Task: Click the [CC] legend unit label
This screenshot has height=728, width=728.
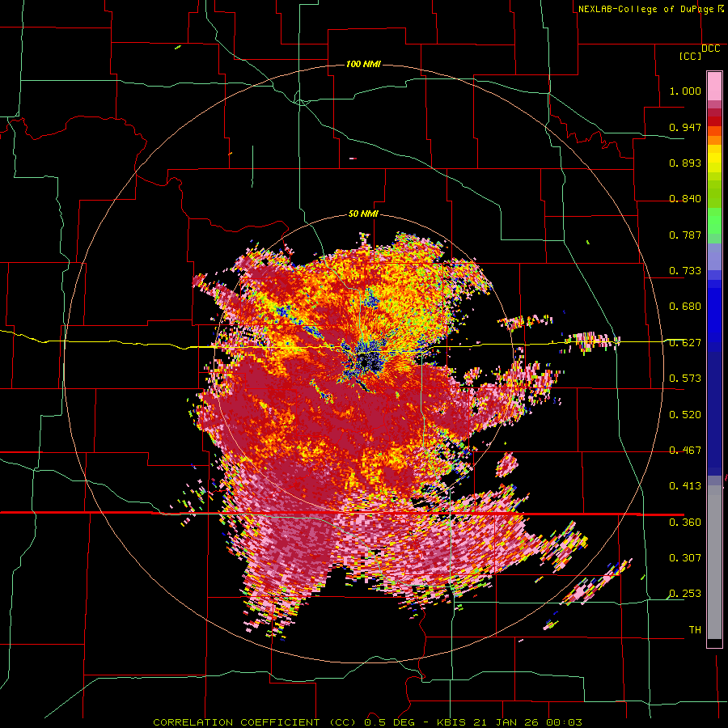Action: pos(690,56)
